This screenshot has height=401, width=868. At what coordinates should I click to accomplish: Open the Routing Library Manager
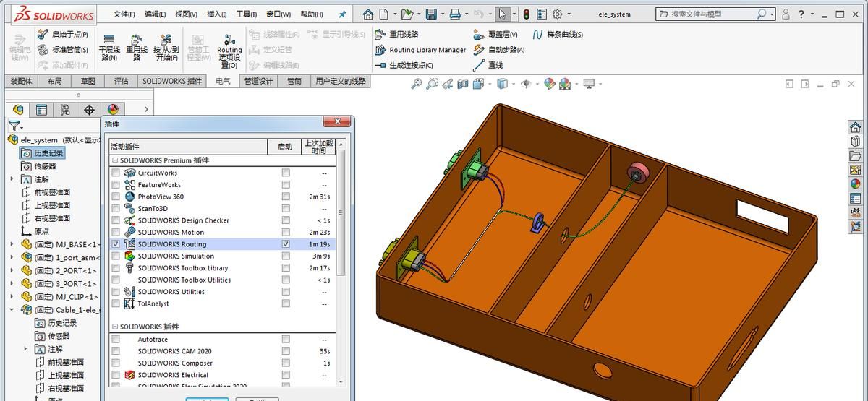point(420,50)
